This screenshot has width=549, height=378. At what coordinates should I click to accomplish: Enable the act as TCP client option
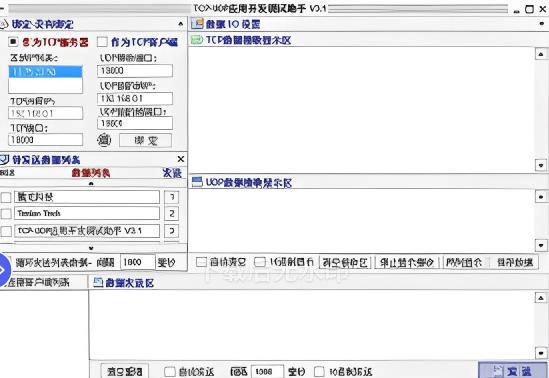102,42
